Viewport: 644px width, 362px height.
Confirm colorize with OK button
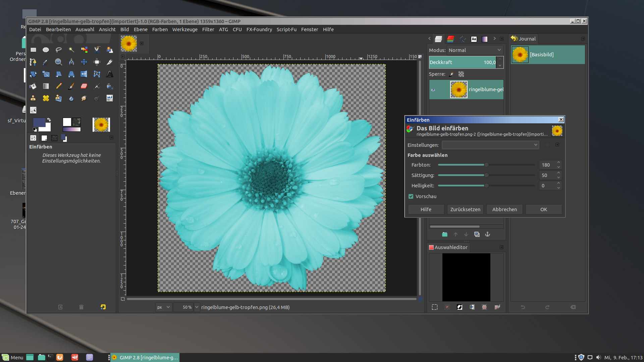tap(543, 209)
